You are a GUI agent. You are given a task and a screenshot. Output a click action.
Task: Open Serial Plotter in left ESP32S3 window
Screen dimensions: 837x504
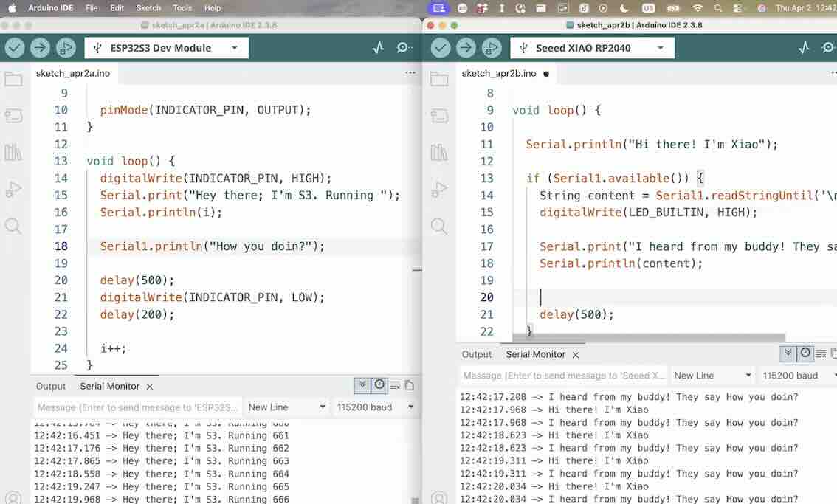click(378, 48)
